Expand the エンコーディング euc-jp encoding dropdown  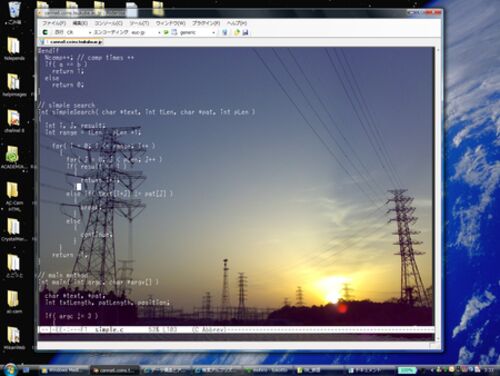127,32
